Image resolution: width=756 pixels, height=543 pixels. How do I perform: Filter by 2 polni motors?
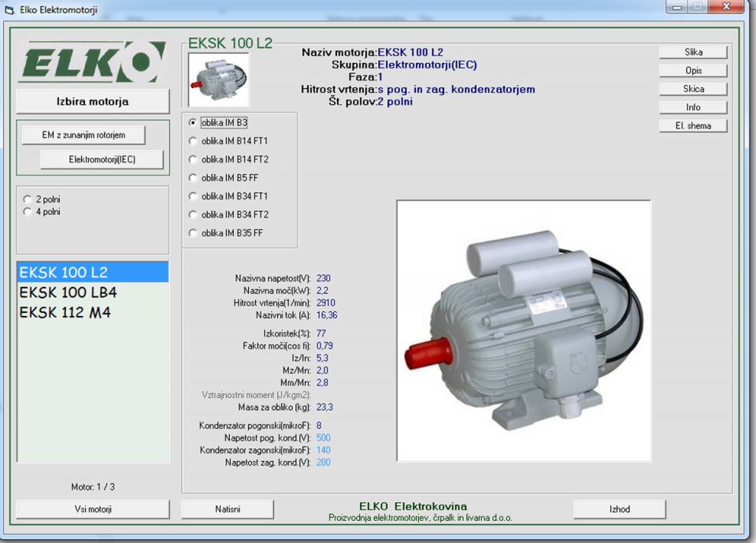[x=28, y=199]
